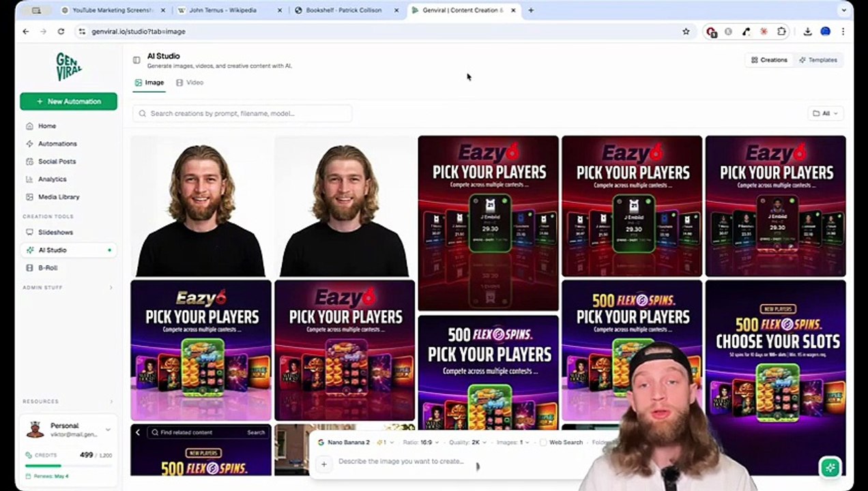Click the credits progress bar
This screenshot has height=491, width=868.
[x=68, y=466]
